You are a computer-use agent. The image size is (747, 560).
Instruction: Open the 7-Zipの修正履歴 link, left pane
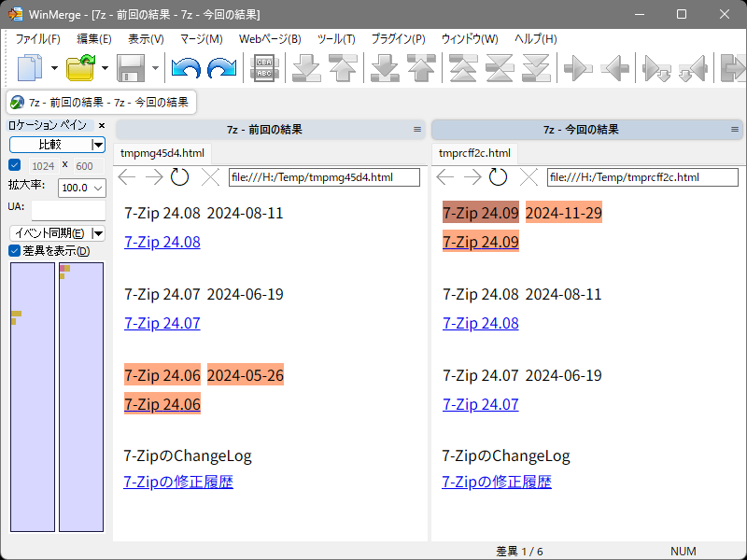pyautogui.click(x=178, y=482)
